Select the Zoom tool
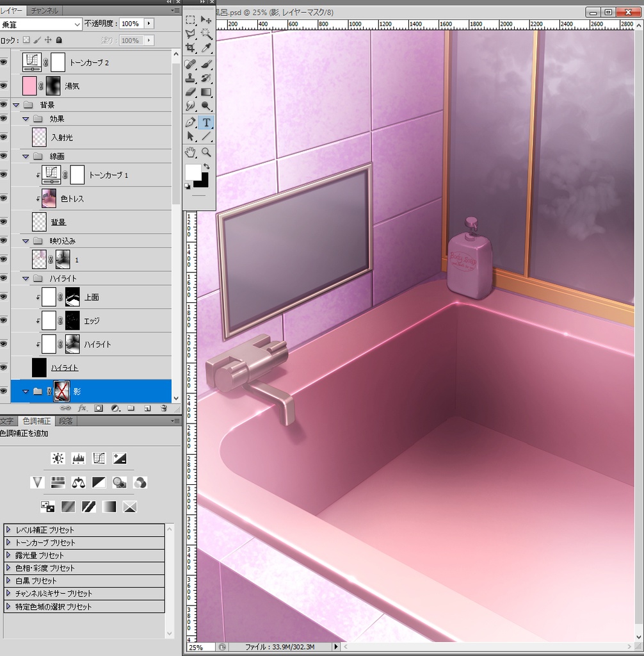The image size is (644, 656). tap(207, 152)
